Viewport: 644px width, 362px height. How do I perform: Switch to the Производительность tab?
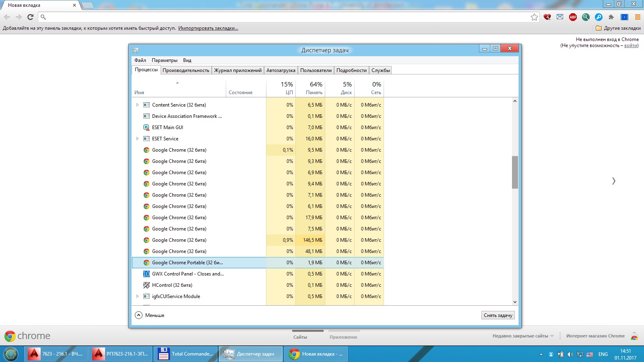click(x=186, y=70)
